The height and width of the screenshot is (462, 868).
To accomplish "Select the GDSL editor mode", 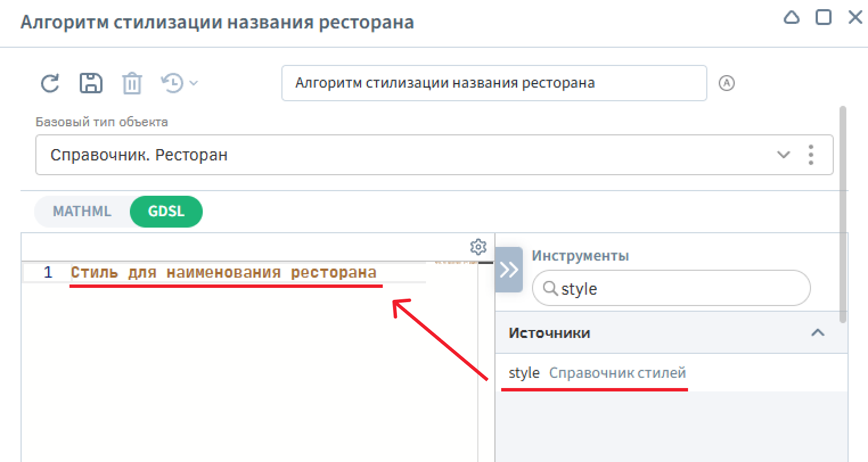I will [x=166, y=212].
